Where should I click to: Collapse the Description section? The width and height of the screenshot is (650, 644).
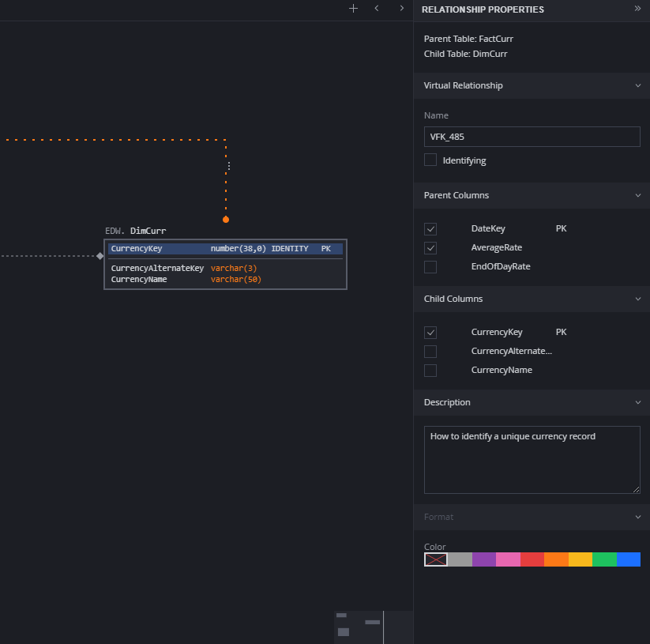pos(637,402)
